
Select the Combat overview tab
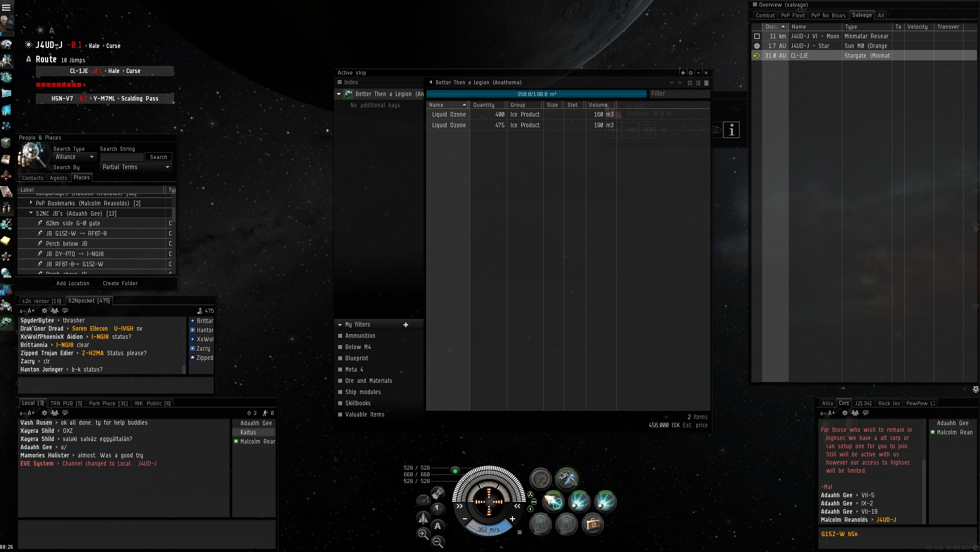pyautogui.click(x=765, y=15)
